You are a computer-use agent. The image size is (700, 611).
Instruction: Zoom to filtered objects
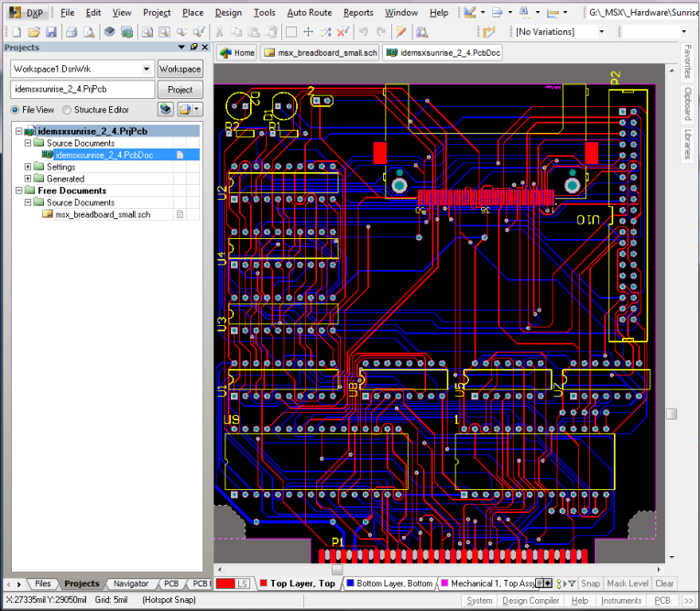tap(199, 32)
